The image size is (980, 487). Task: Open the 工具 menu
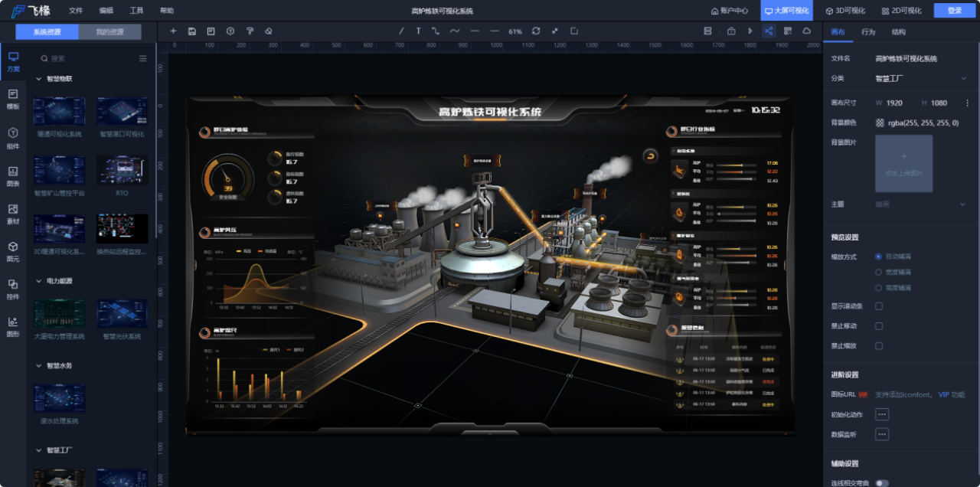136,11
